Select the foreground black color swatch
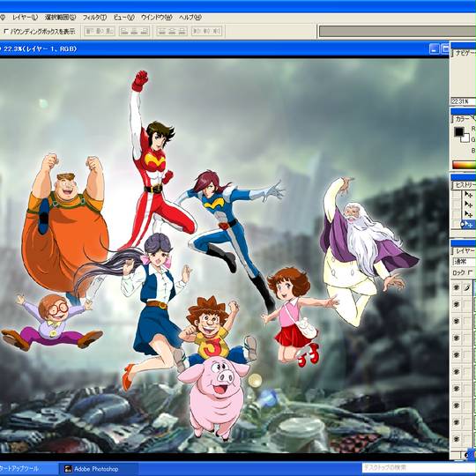This screenshot has width=476, height=476. coord(458,131)
